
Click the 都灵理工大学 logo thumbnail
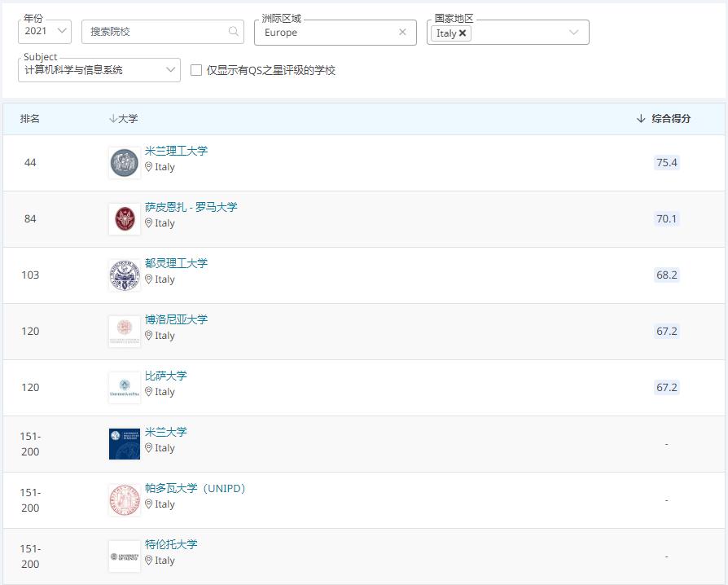(x=125, y=275)
